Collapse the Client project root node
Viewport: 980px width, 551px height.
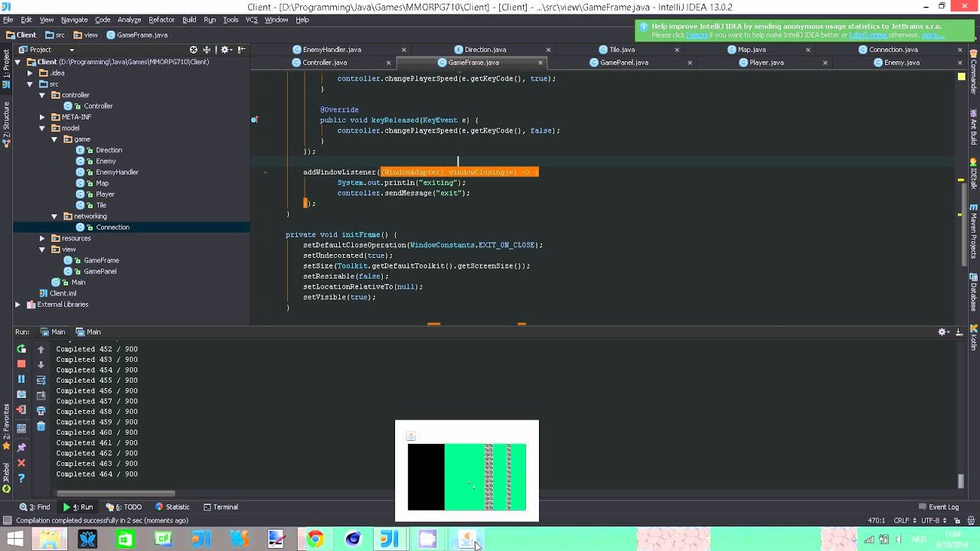click(18, 63)
